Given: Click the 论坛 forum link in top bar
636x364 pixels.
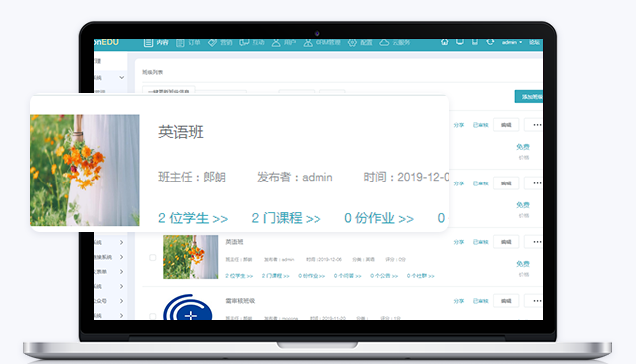Looking at the screenshot, I should click(534, 42).
